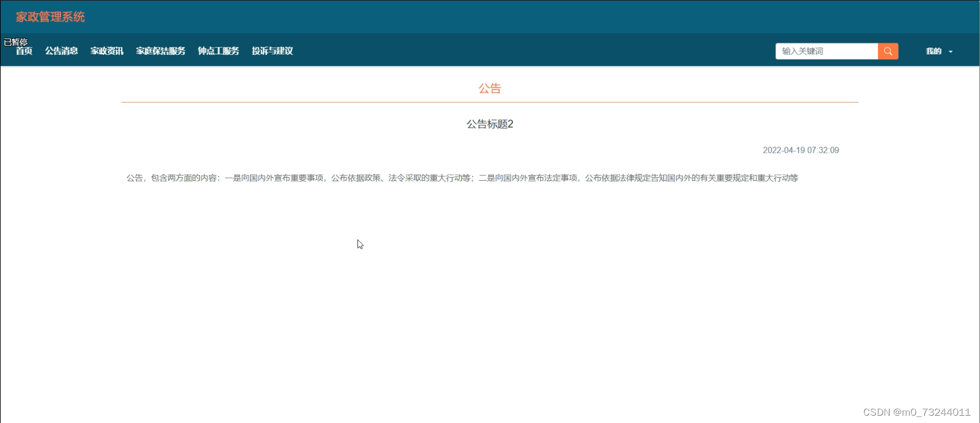Click the announcement body paragraph text
This screenshot has height=423, width=980.
(x=463, y=178)
